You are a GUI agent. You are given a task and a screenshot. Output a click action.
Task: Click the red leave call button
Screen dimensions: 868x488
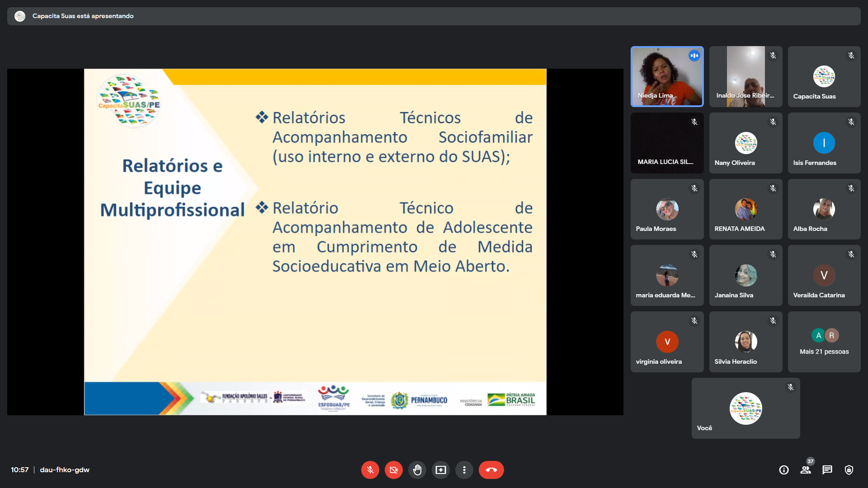491,470
